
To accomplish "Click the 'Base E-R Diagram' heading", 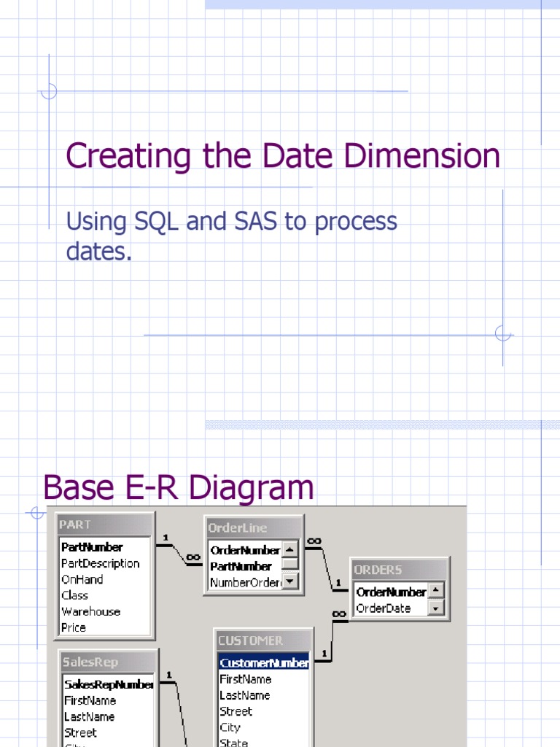I will tap(179, 487).
